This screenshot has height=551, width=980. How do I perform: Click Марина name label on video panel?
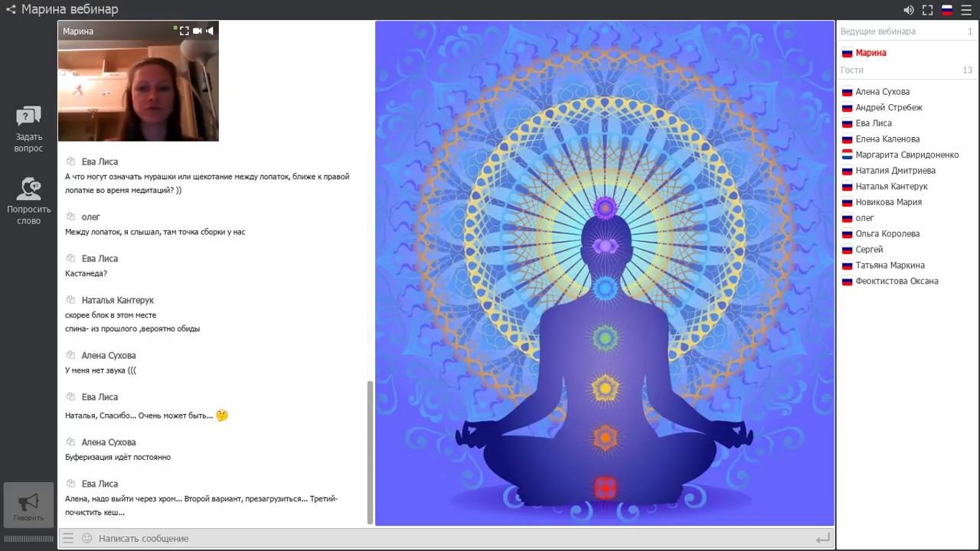(78, 31)
